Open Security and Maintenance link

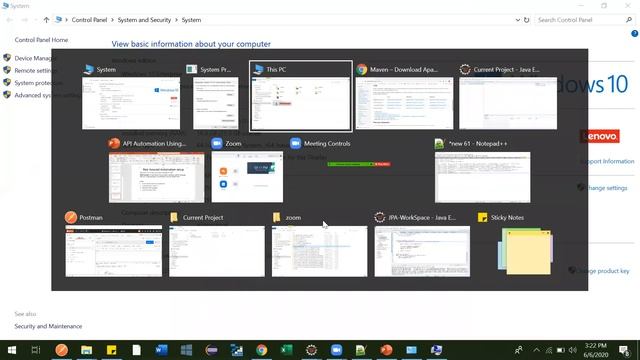[x=48, y=326]
